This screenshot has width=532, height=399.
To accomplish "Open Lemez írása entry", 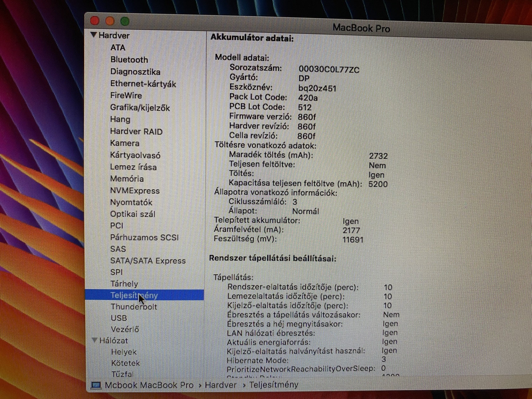I will pos(133,167).
